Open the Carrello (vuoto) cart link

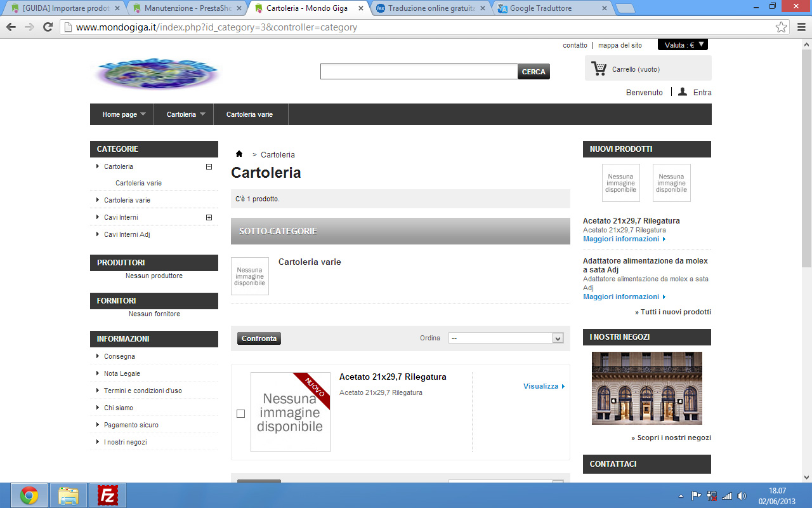point(636,69)
